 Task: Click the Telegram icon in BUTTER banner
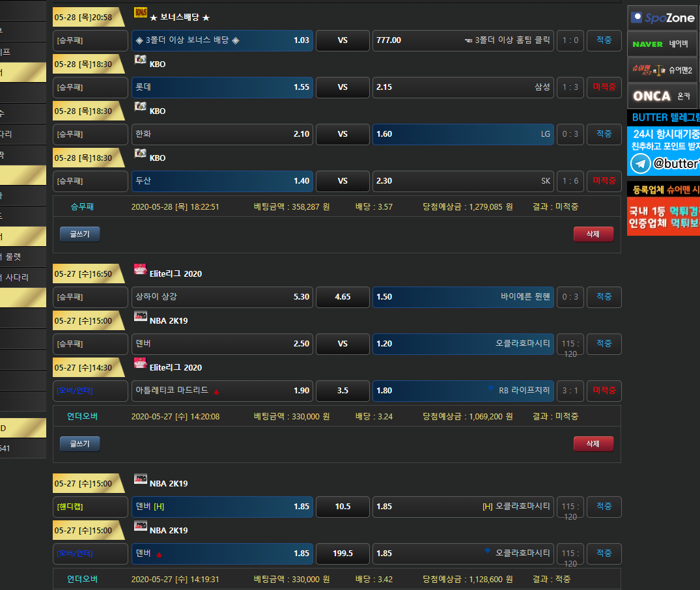click(641, 163)
